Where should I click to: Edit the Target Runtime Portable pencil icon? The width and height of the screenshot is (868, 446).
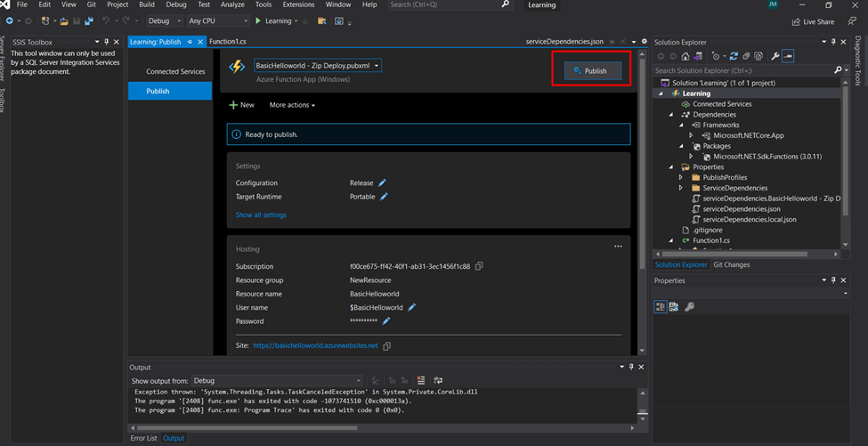click(x=384, y=197)
